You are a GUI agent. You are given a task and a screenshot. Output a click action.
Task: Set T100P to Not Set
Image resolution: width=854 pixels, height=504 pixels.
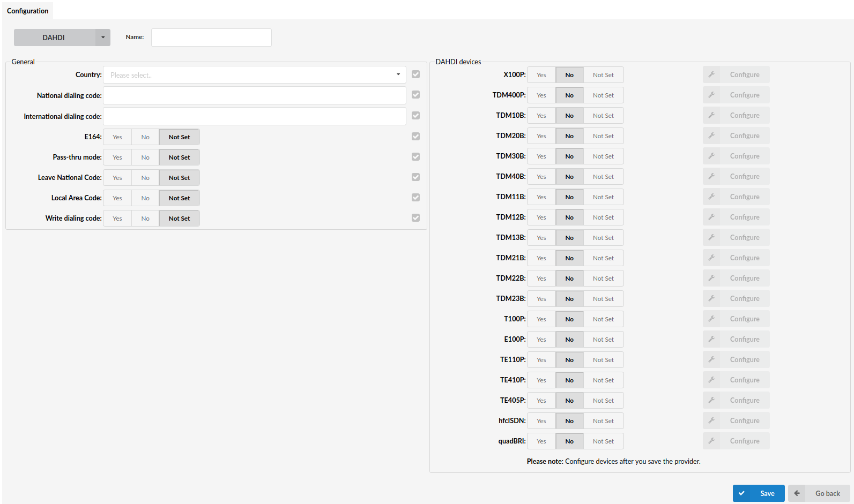(x=603, y=319)
